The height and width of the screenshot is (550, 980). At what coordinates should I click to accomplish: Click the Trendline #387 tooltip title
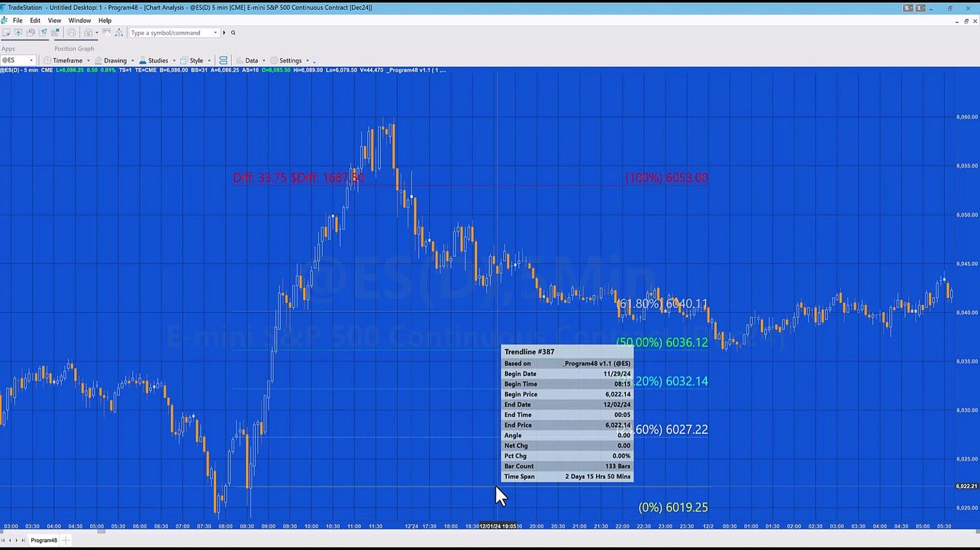tap(529, 352)
